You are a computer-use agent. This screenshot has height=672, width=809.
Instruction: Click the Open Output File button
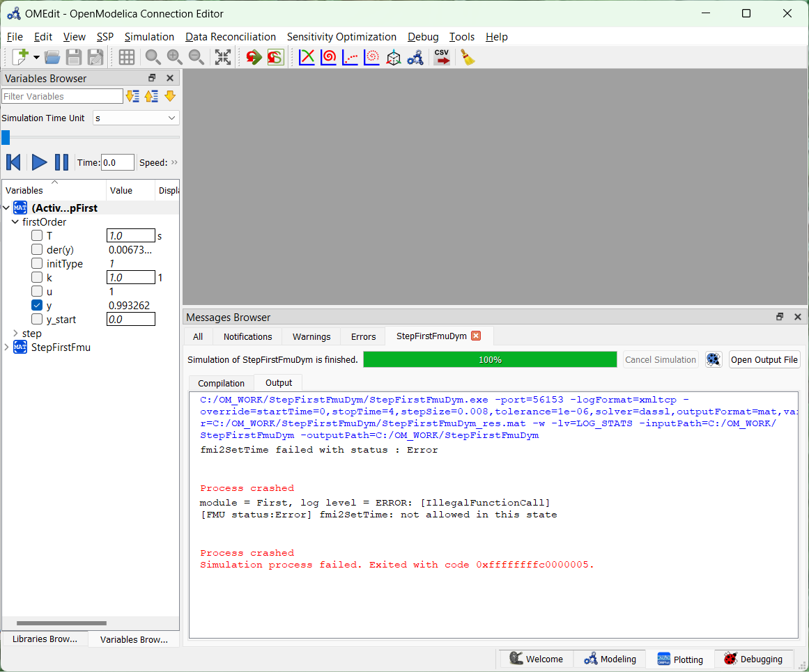(764, 359)
